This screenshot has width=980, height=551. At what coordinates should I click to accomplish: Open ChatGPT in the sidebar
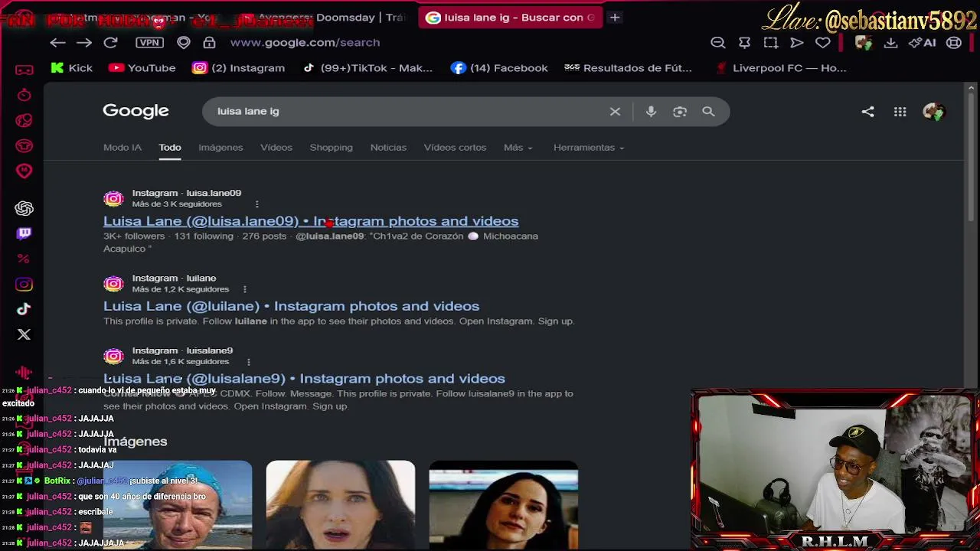[24, 208]
